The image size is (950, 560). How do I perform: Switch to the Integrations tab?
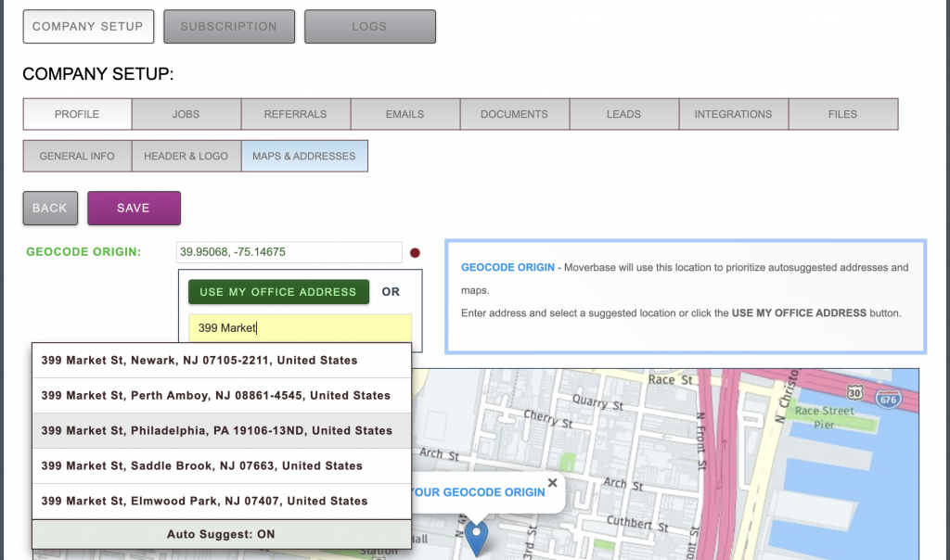pyautogui.click(x=733, y=114)
